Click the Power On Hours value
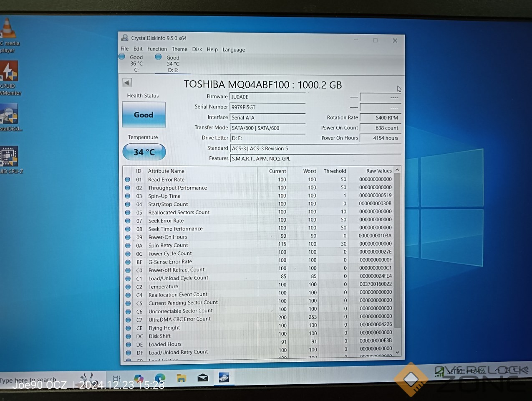Viewport: 532px width, 401px height. pos(381,138)
